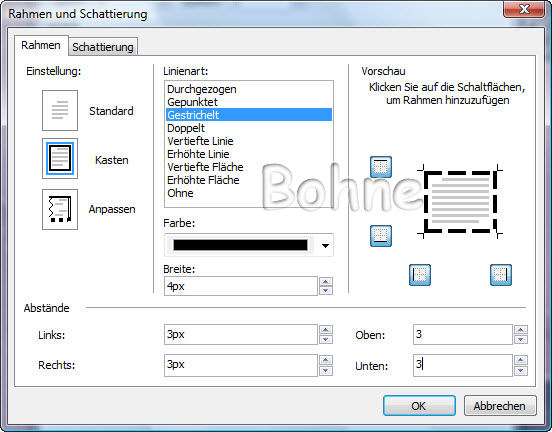Screen dimensions: 552x432
Task: Switch to the Schattierung tab
Action: pos(103,47)
